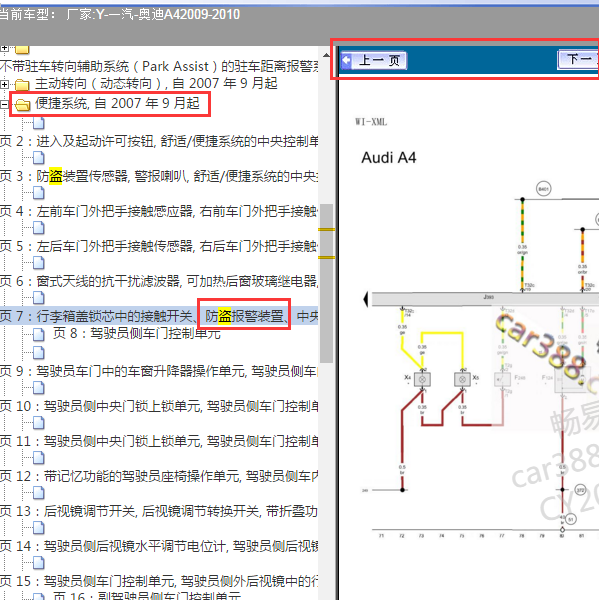Screen dimensions: 599x600
Task: Select 页 9：驾驶员车门中的车窗升降器操作单元
Action: [x=159, y=371]
